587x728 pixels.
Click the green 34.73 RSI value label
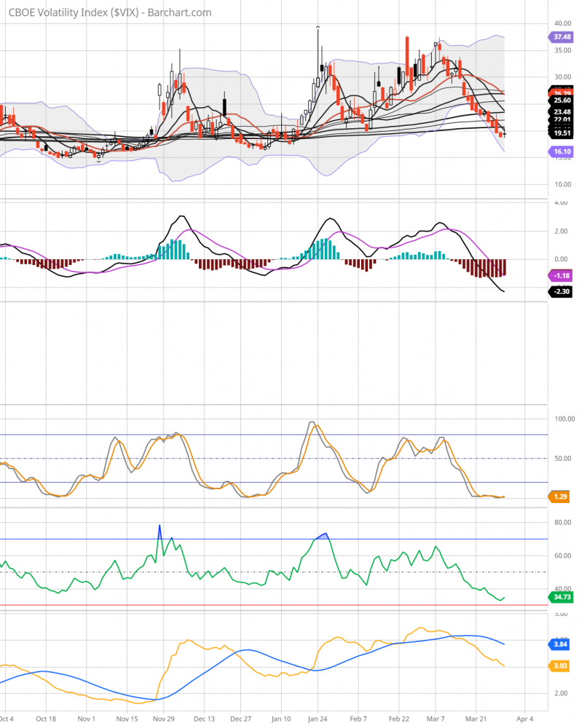(x=562, y=597)
